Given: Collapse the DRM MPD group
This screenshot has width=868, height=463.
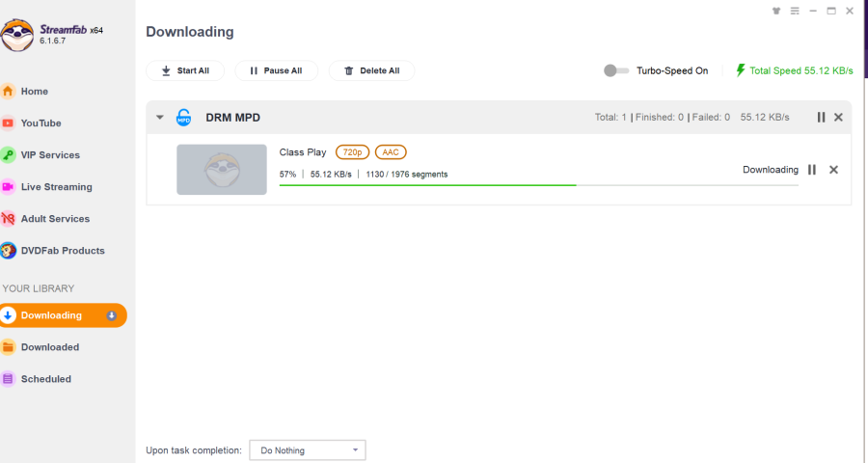Looking at the screenshot, I should point(159,118).
